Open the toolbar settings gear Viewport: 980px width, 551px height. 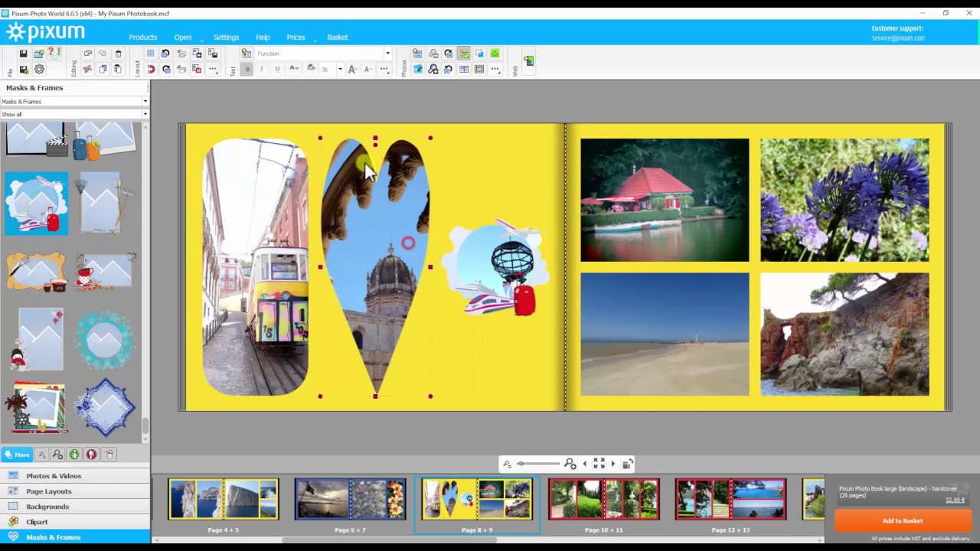tap(39, 70)
